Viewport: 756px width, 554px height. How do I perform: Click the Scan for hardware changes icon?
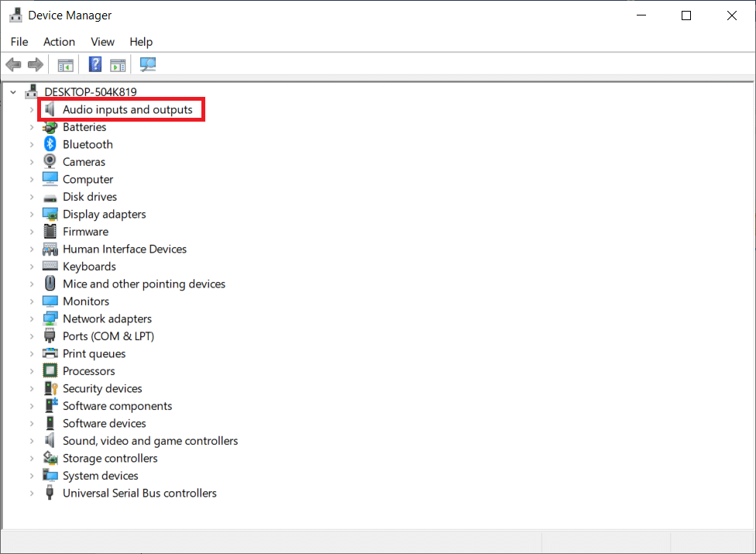click(147, 64)
